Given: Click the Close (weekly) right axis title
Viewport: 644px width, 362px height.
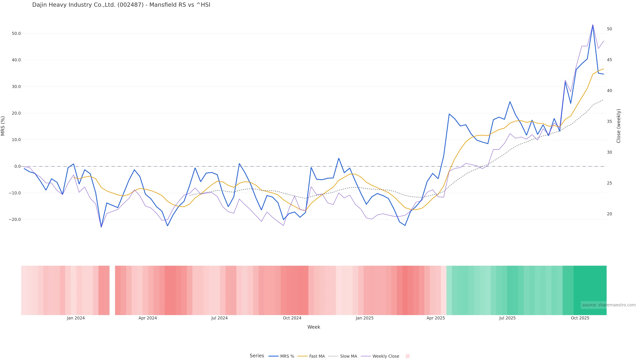Looking at the screenshot, I should click(619, 126).
